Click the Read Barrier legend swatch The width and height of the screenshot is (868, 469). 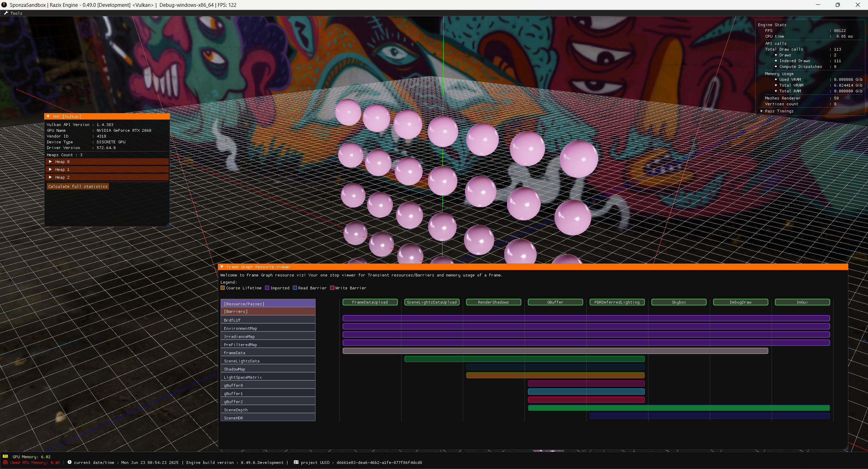click(295, 288)
